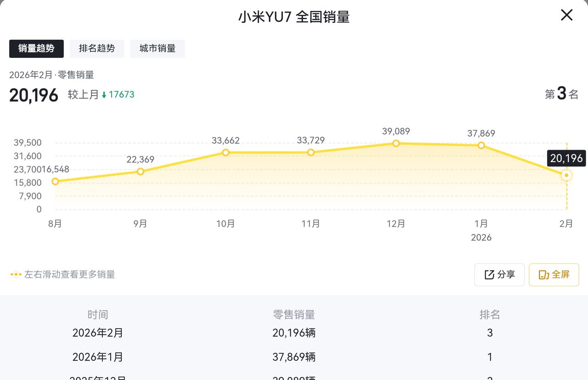Click the 1月 label on the x-axis

coord(481,224)
